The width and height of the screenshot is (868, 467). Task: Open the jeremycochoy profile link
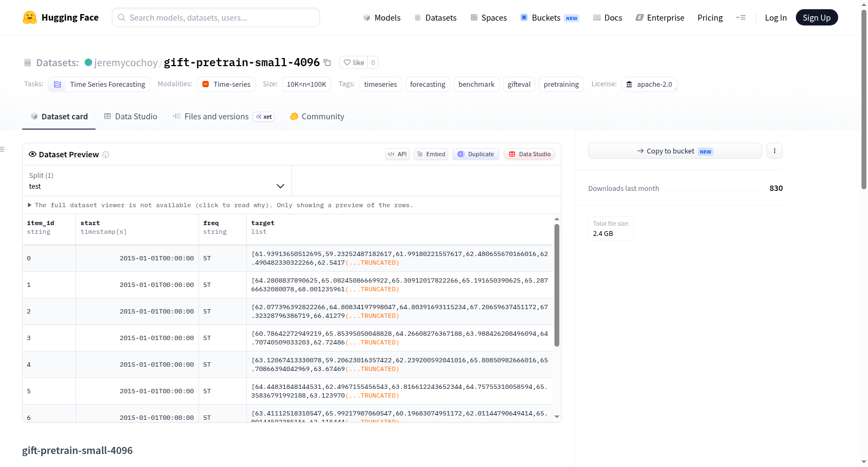pyautogui.click(x=126, y=62)
